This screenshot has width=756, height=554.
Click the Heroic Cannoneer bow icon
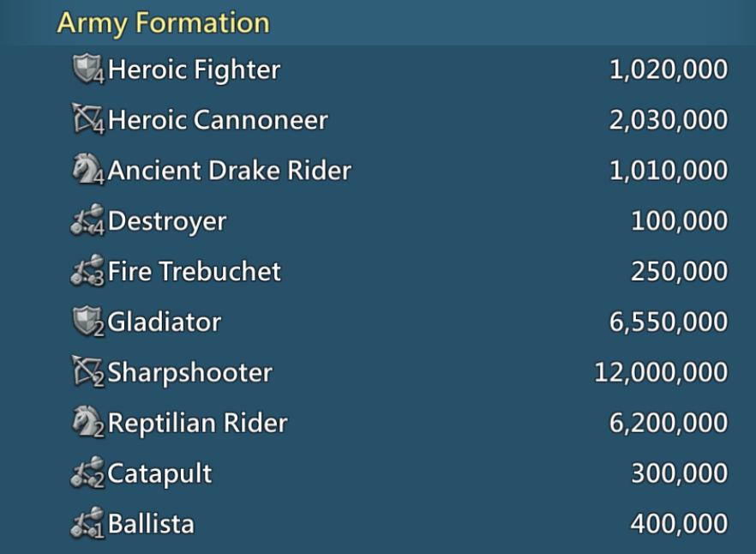point(87,118)
